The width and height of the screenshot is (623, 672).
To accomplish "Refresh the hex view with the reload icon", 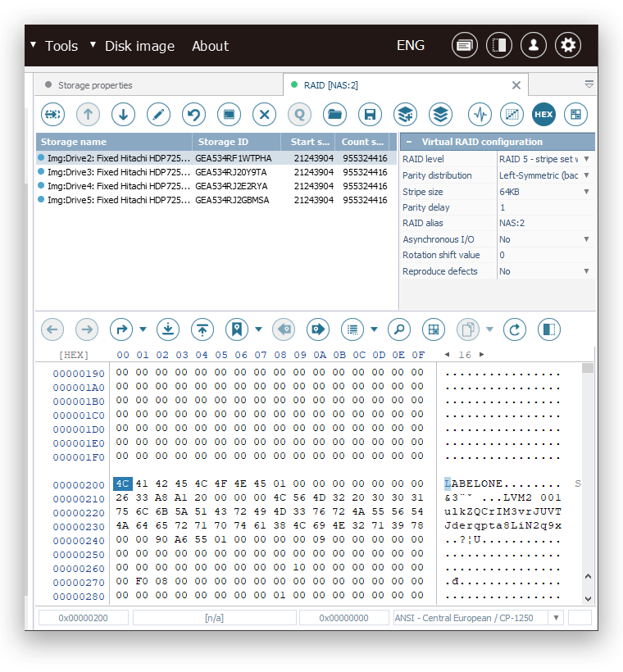I will click(515, 329).
